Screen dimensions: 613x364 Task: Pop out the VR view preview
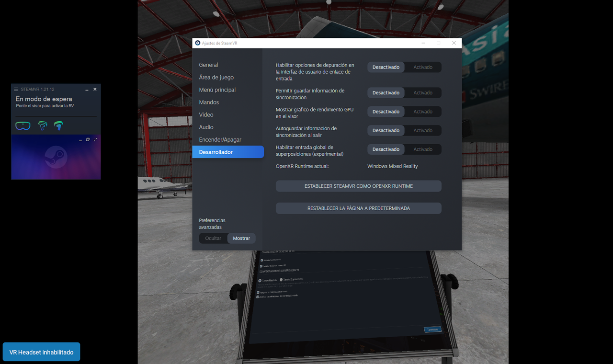88,139
